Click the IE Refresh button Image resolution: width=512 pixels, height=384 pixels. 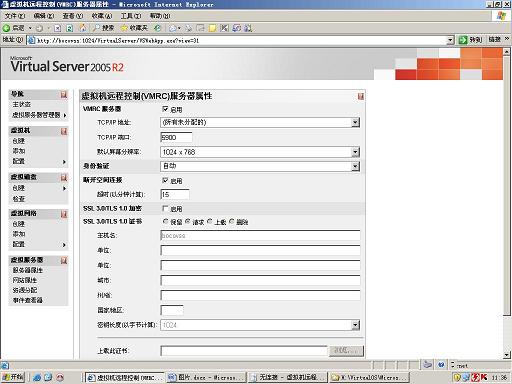click(x=70, y=28)
